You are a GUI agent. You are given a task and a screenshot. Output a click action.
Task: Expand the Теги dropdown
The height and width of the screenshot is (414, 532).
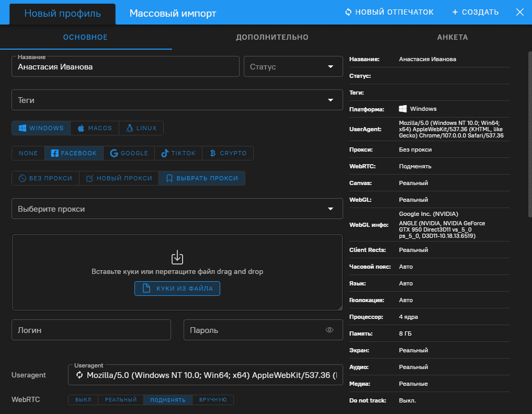(177, 100)
